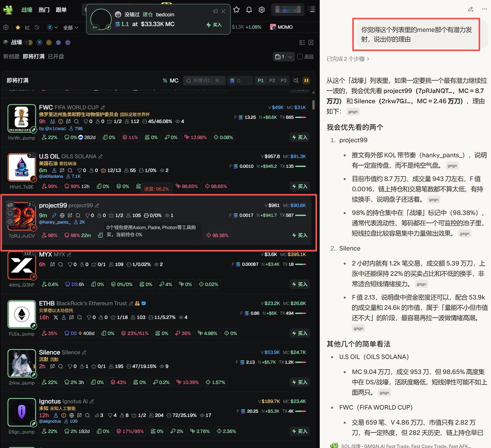Edit the U.S OIL token pencil icon
Image resolution: width=491 pixels, height=448 pixels.
tap(101, 157)
